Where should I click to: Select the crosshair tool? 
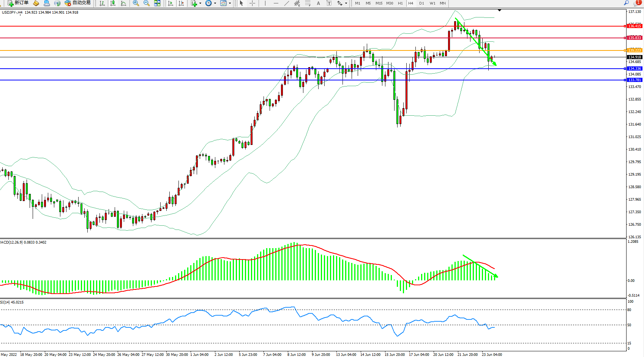(252, 3)
